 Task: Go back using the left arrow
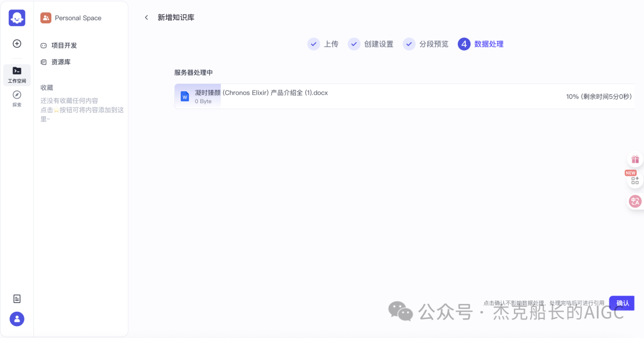tap(146, 17)
